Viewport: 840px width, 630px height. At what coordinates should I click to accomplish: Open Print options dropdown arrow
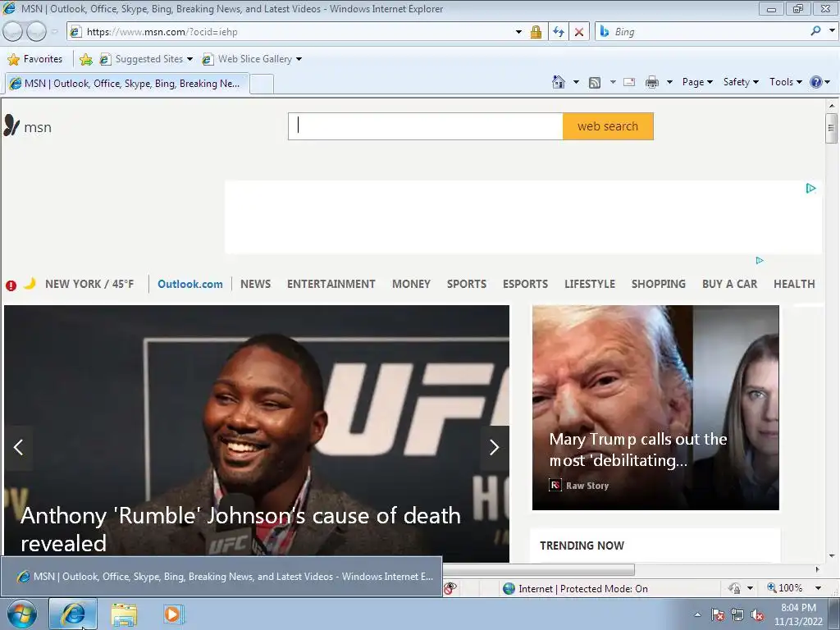pos(669,82)
